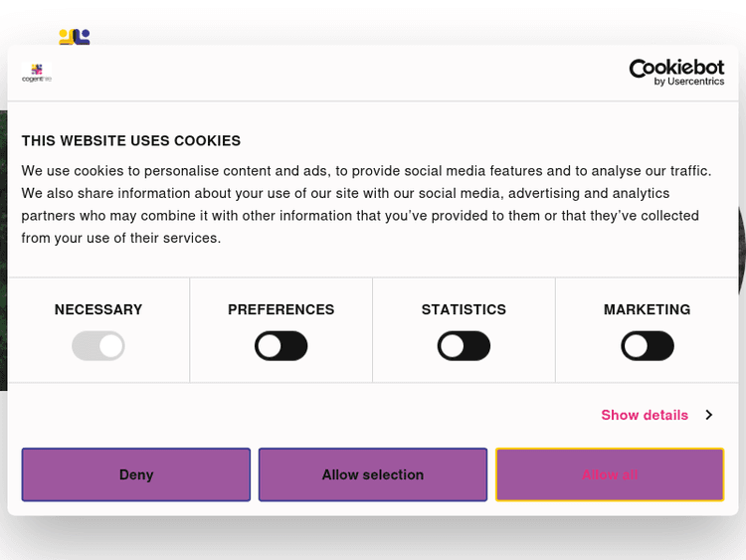Select the Preferences category label

click(x=281, y=309)
